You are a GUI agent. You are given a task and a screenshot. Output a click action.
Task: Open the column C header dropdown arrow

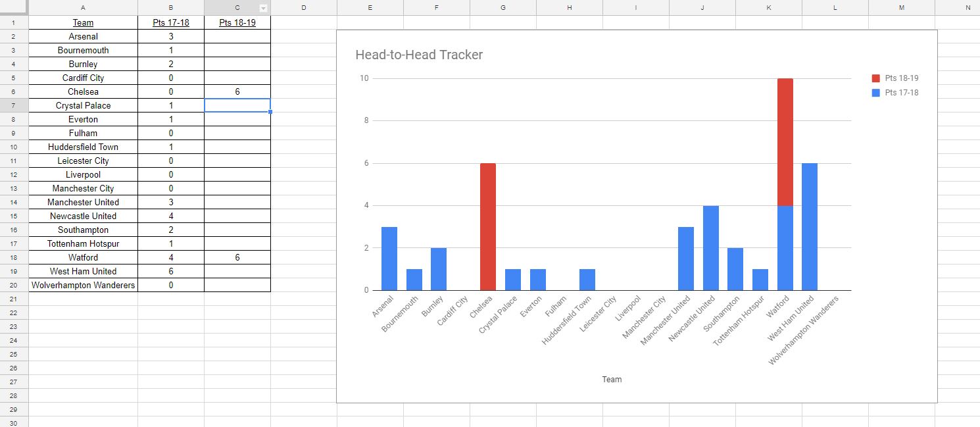pos(264,9)
